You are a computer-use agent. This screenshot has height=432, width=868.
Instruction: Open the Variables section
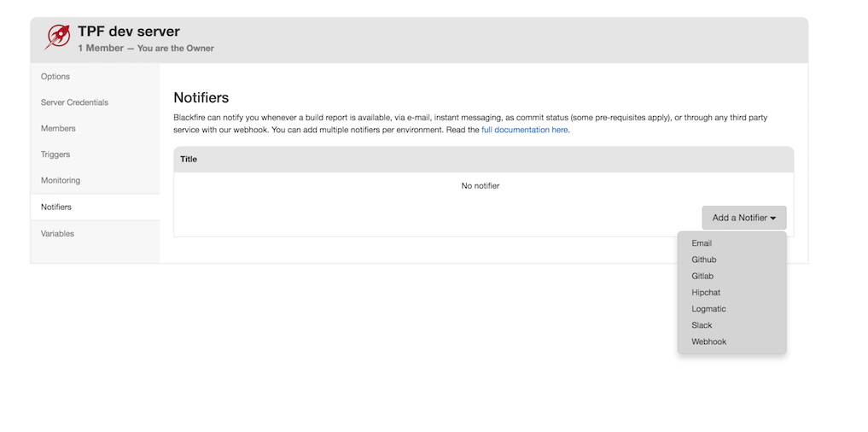click(57, 234)
